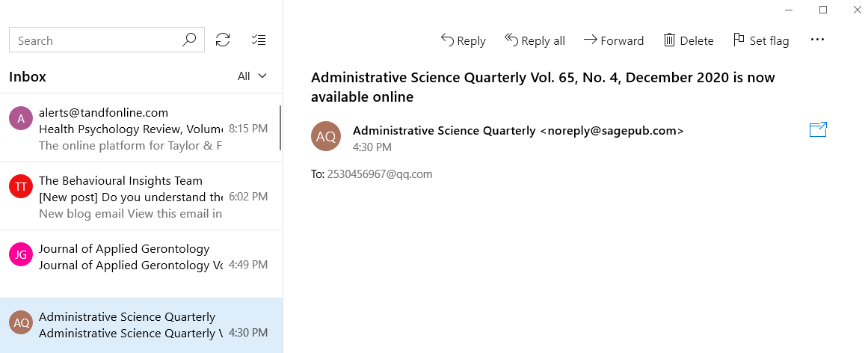Click recipient address 2530456967@qq.com
This screenshot has width=868, height=353.
tap(380, 174)
